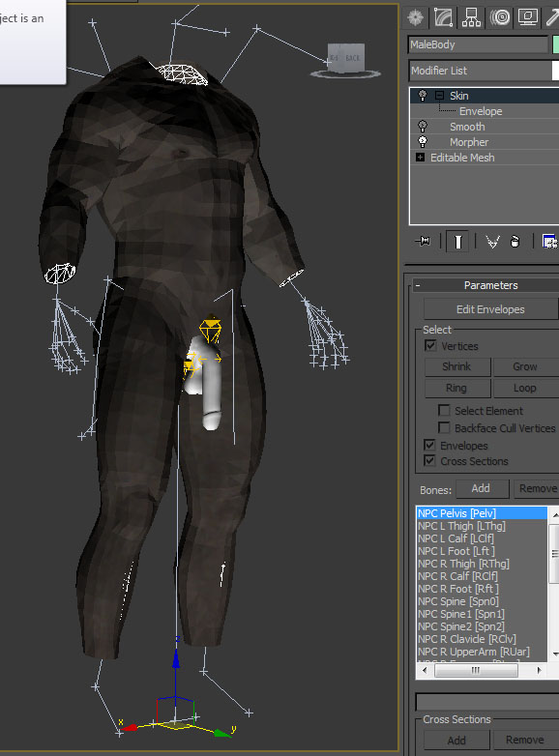Open the Display command panel tab

point(528,17)
